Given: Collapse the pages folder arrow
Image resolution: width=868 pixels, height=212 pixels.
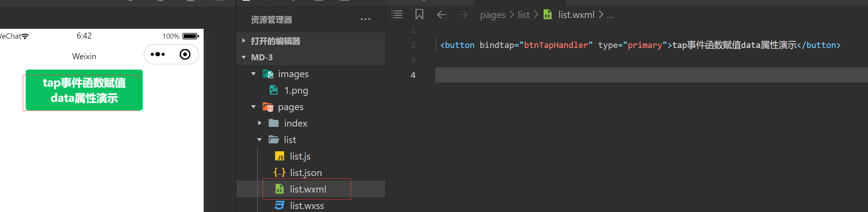Looking at the screenshot, I should point(254,107).
